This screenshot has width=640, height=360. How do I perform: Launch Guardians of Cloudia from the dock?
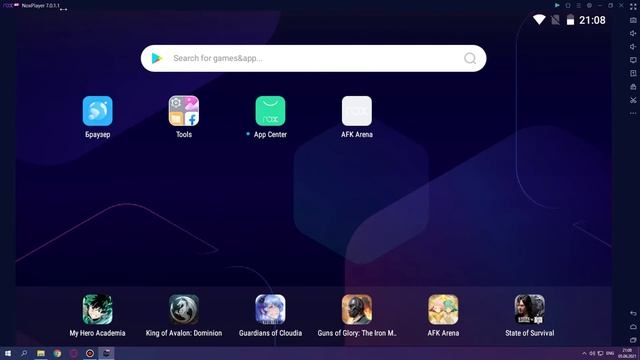(x=270, y=309)
